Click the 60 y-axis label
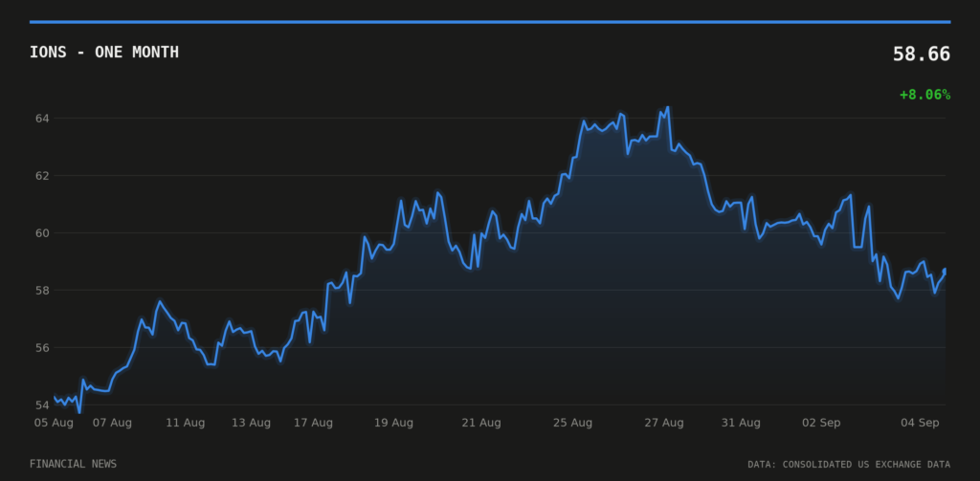Screen dimensions: 980x481 tap(42, 233)
